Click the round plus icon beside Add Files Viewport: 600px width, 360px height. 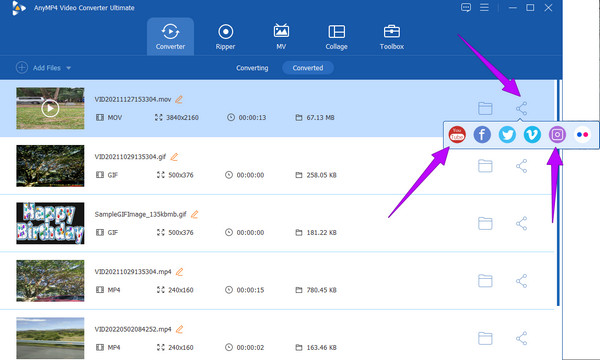(x=22, y=68)
